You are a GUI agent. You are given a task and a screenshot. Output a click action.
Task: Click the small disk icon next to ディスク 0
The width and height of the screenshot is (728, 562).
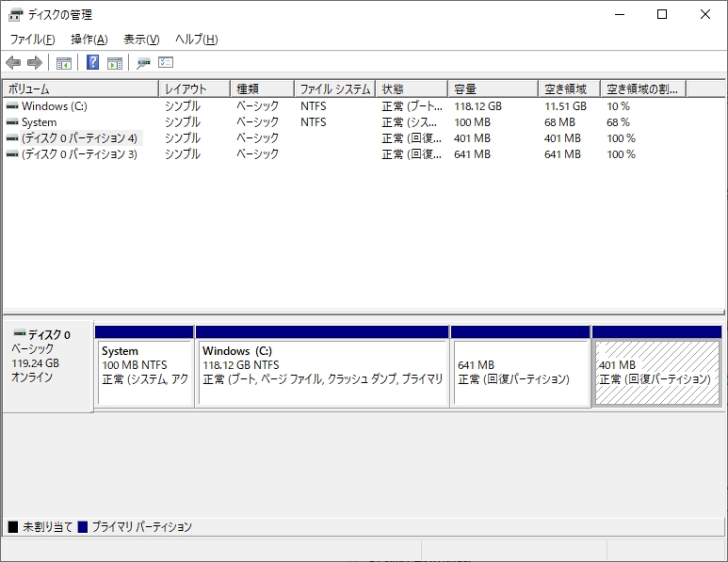(20, 333)
